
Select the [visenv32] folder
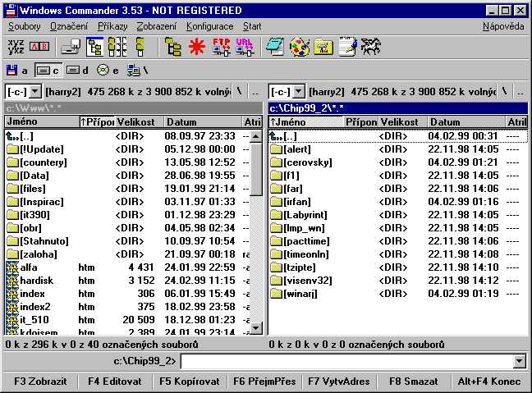click(x=397, y=281)
